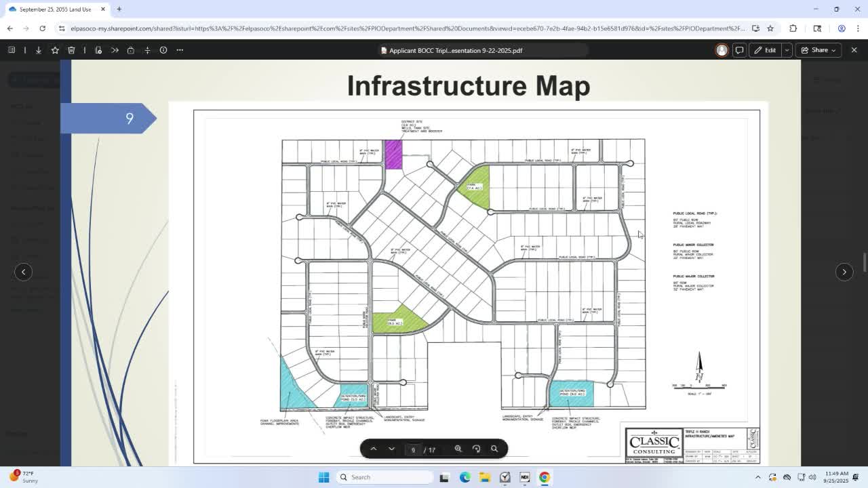Screen dimensions: 868x488
Task: Click the Windows taskbar Search box
Action: 385,477
